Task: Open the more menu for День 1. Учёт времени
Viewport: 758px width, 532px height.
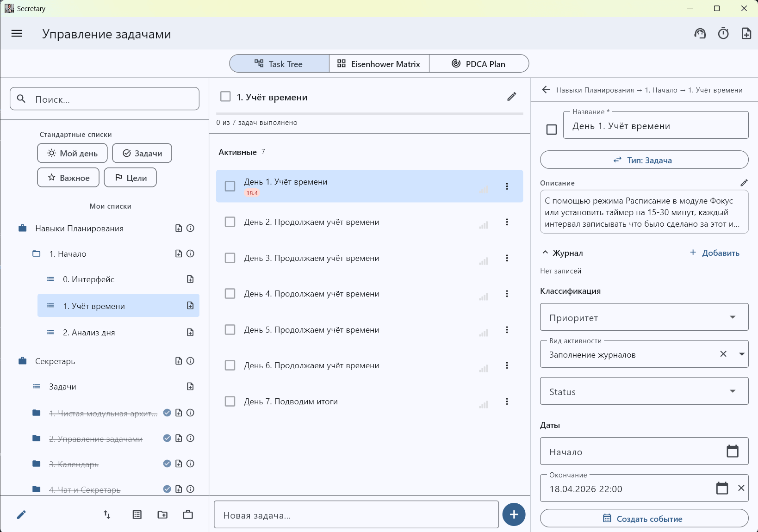Action: (x=507, y=186)
